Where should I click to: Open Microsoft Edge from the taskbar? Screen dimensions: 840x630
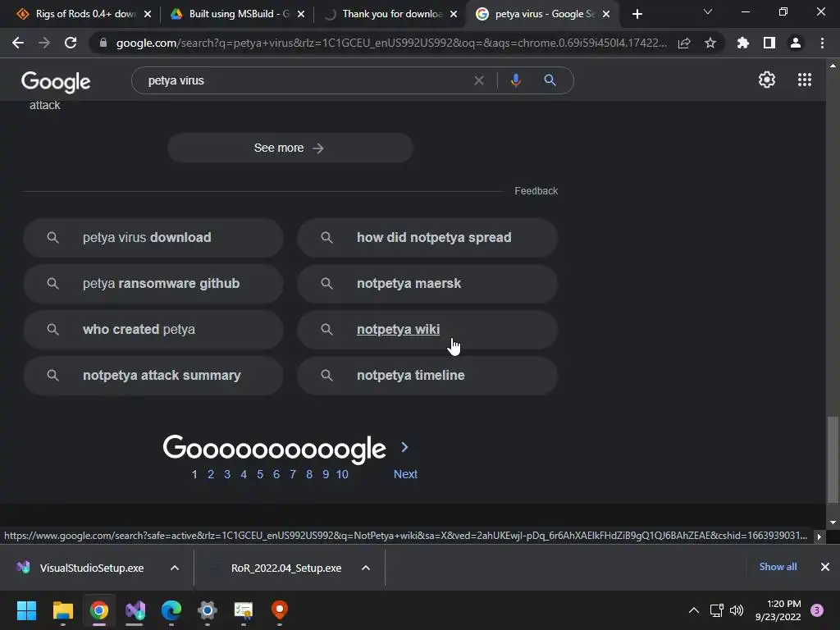[171, 609]
